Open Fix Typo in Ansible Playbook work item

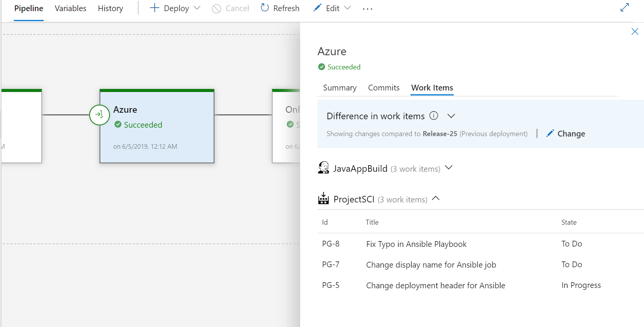[x=416, y=244]
